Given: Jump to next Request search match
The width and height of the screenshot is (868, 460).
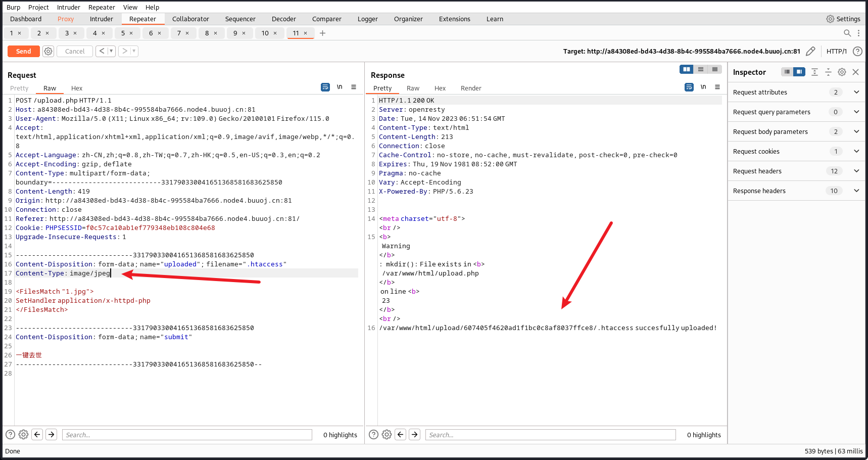Looking at the screenshot, I should (x=52, y=434).
